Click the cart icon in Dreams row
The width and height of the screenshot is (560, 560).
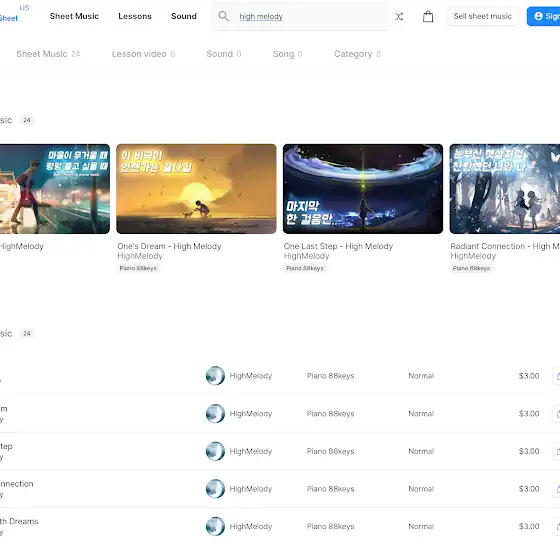point(556,526)
